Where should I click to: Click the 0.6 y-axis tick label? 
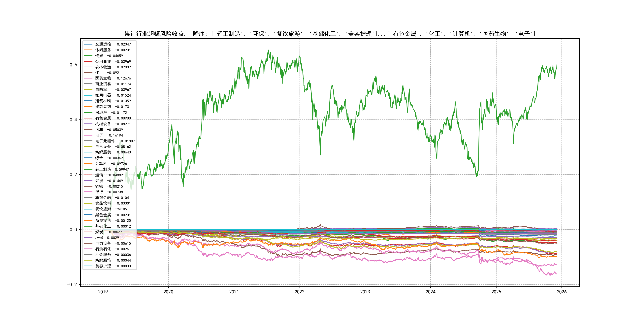(73, 65)
